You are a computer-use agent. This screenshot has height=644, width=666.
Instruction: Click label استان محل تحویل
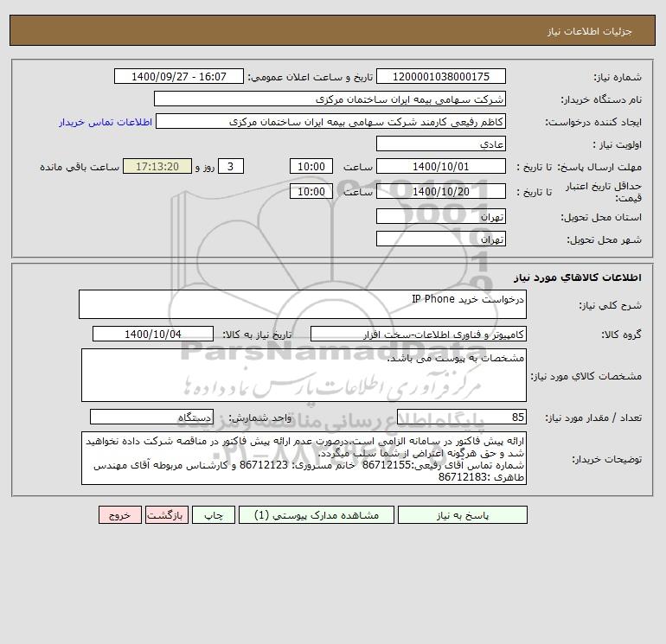pos(601,217)
